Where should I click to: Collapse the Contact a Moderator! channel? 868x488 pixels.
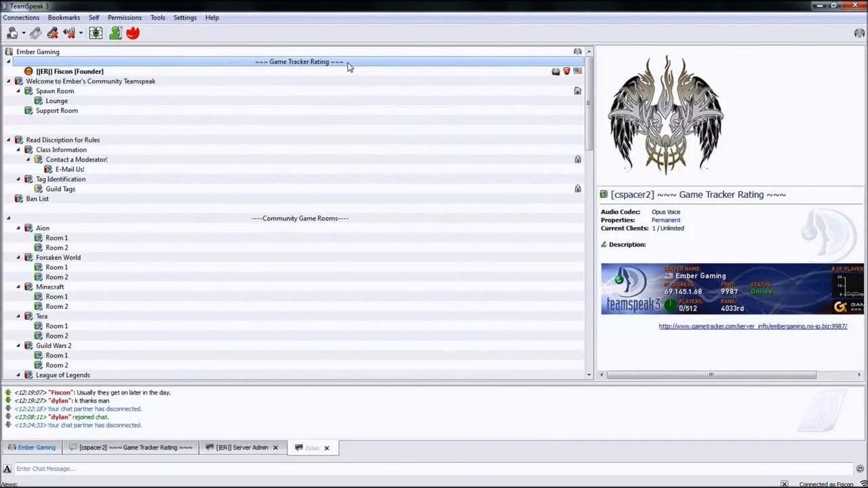click(x=28, y=159)
